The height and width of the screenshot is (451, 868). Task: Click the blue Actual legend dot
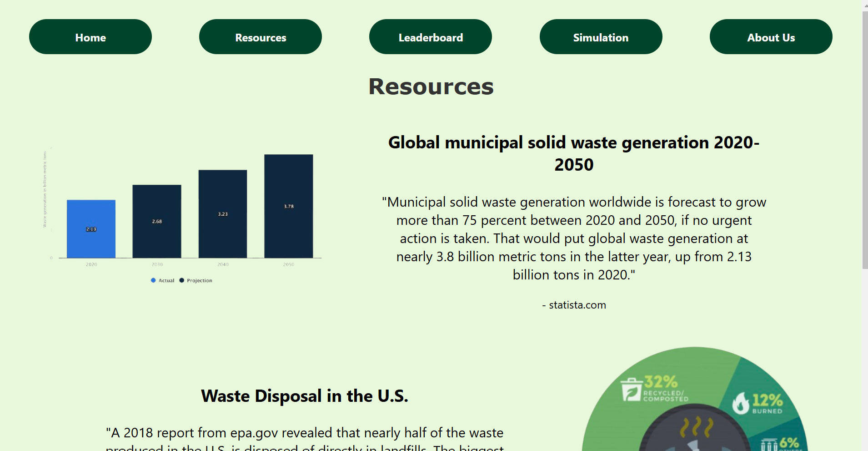(153, 280)
